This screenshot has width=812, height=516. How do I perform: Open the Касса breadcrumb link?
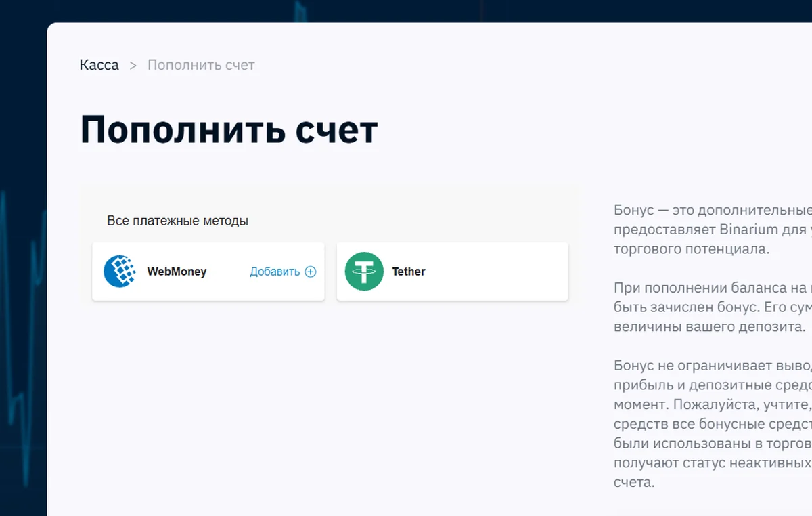tap(99, 65)
